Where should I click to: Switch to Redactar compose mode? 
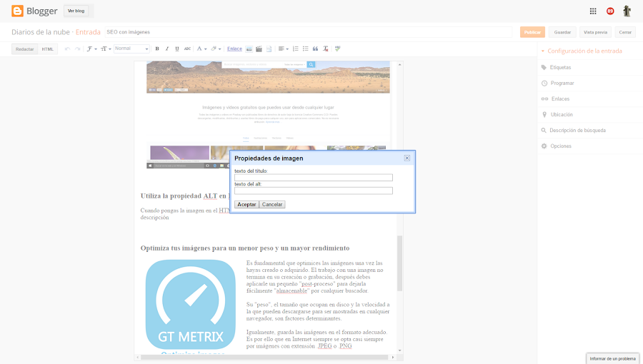click(24, 49)
